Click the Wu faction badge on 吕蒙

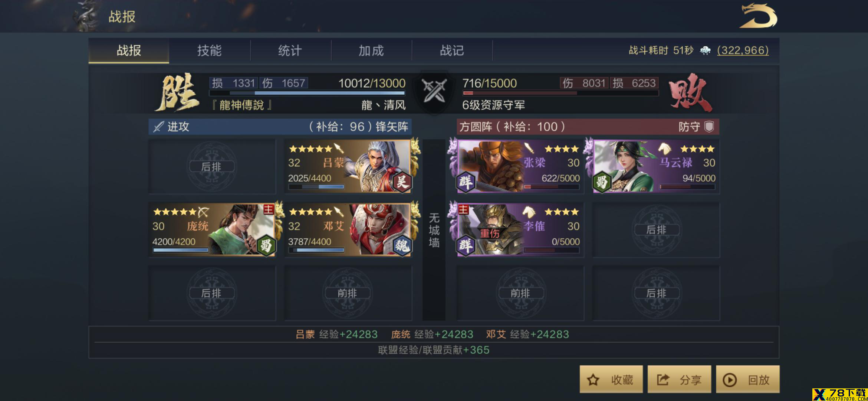402,182
